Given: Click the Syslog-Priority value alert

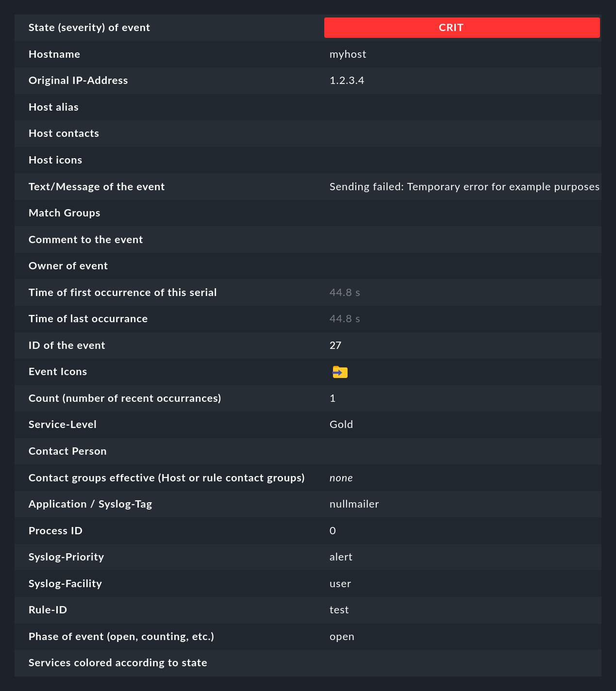Looking at the screenshot, I should (341, 557).
